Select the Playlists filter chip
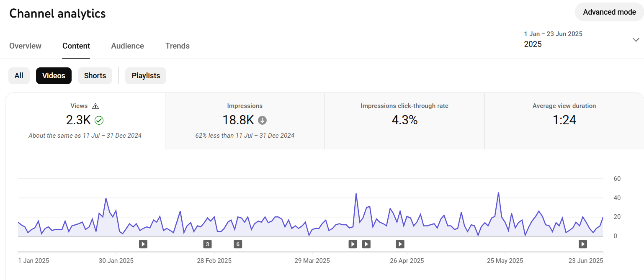 pyautogui.click(x=146, y=76)
